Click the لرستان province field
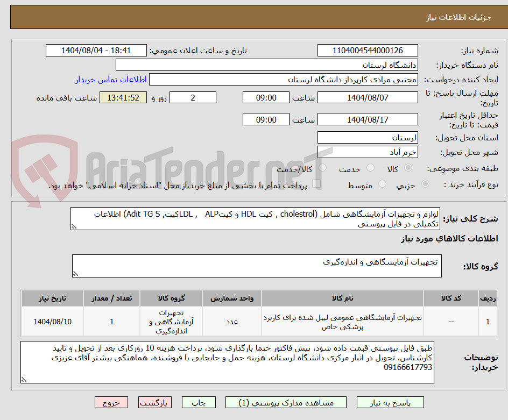Image resolution: width=508 pixels, height=420 pixels. tap(368, 137)
